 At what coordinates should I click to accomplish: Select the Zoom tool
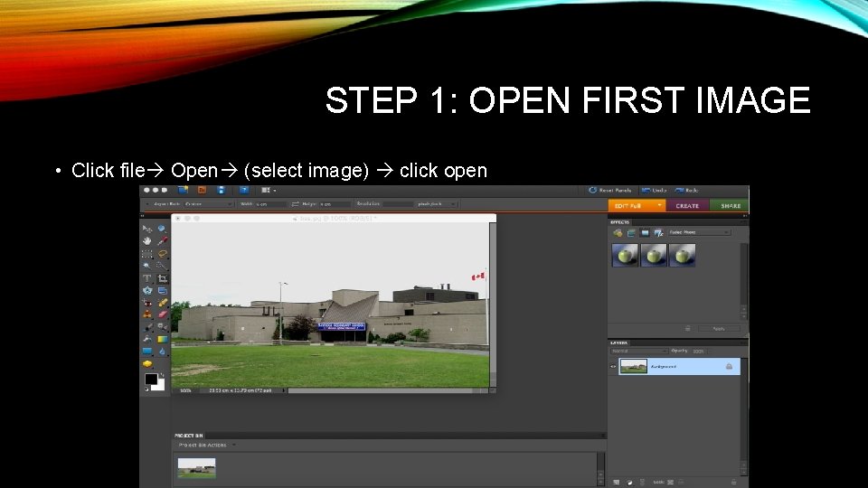point(162,229)
